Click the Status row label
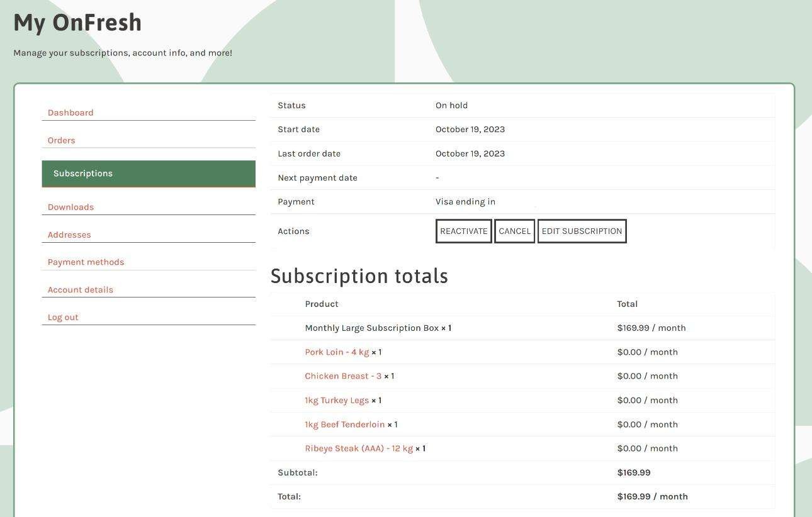This screenshot has height=517, width=812. [291, 106]
